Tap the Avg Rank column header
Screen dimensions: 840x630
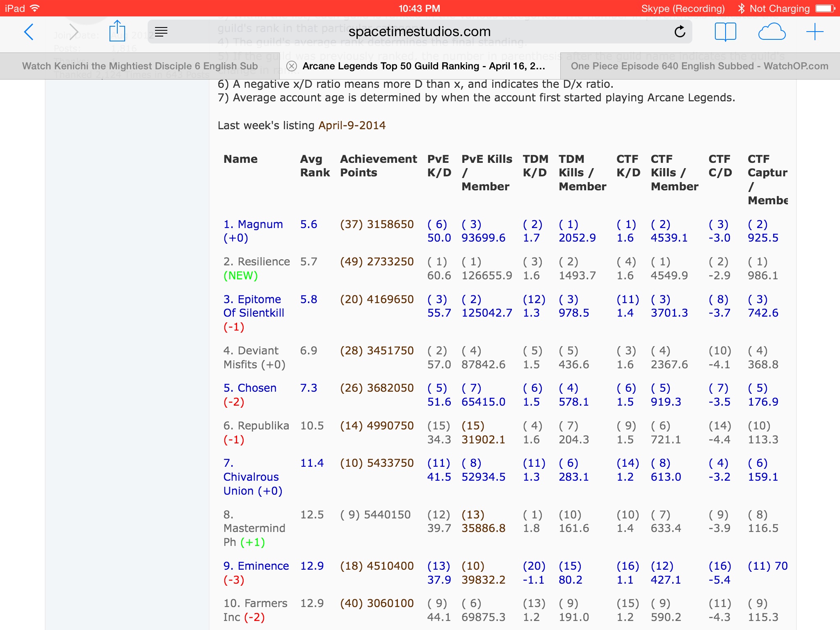click(315, 166)
